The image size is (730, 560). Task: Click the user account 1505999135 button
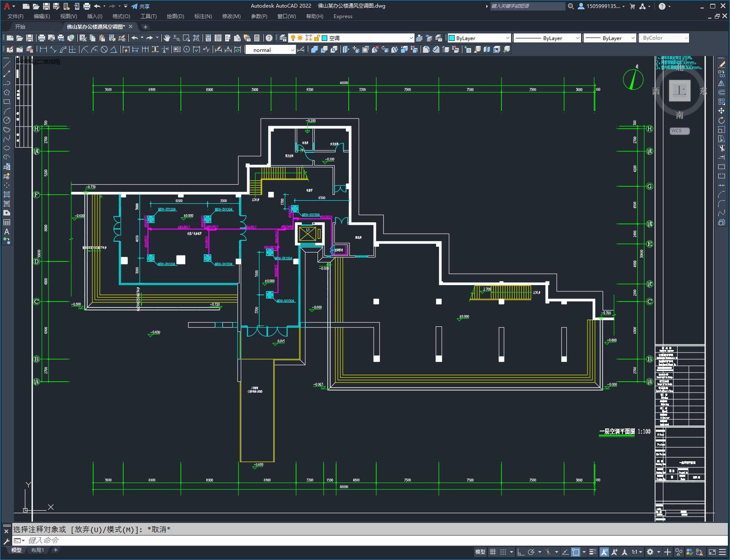[601, 6]
